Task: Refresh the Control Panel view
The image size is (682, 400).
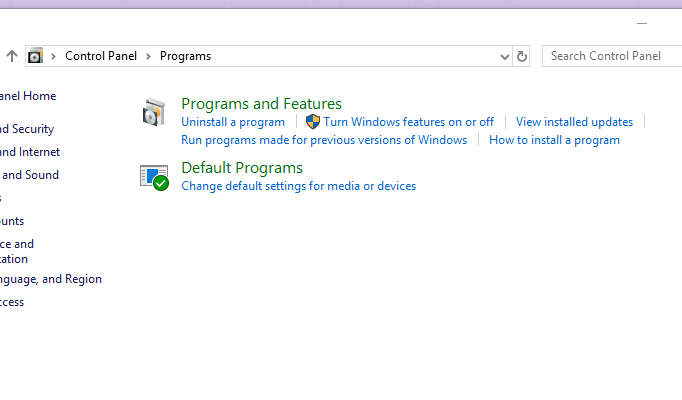Action: (522, 56)
